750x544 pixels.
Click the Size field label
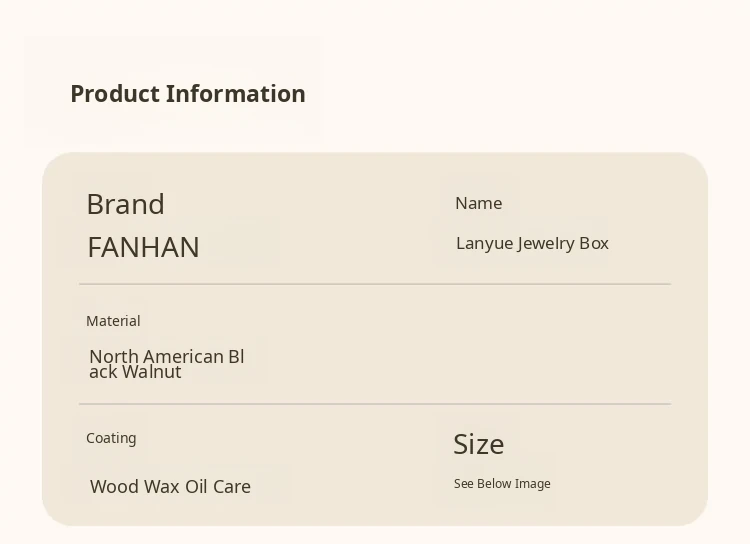[x=478, y=444]
